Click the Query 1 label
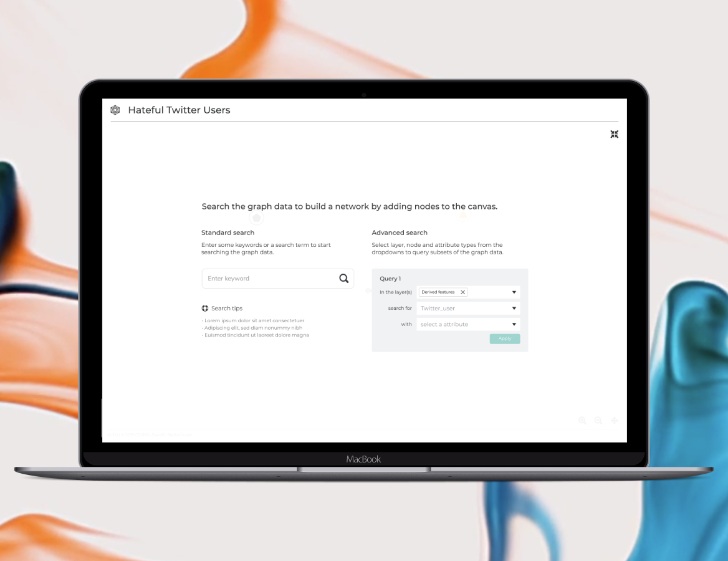This screenshot has height=561, width=728. (390, 279)
